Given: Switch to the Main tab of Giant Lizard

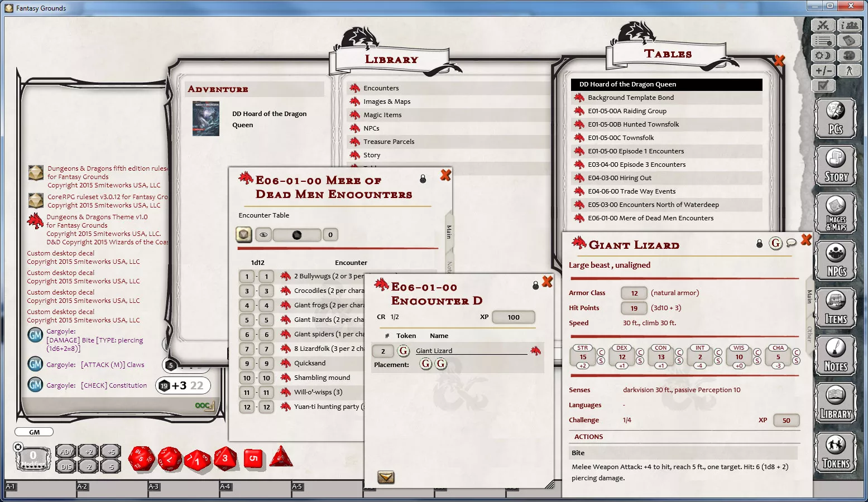Looking at the screenshot, I should (x=809, y=296).
